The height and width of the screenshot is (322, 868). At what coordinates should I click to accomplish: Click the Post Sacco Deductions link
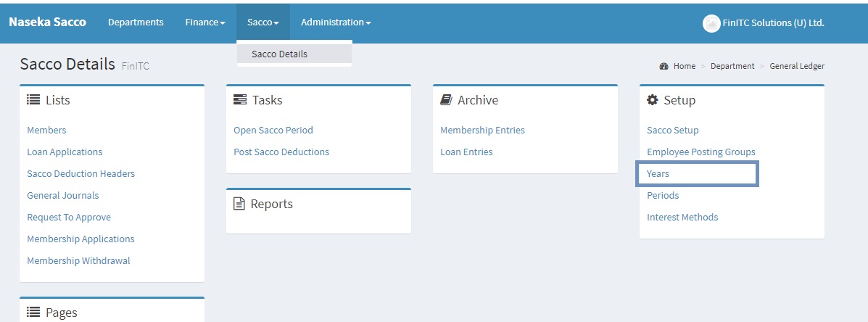pos(281,152)
